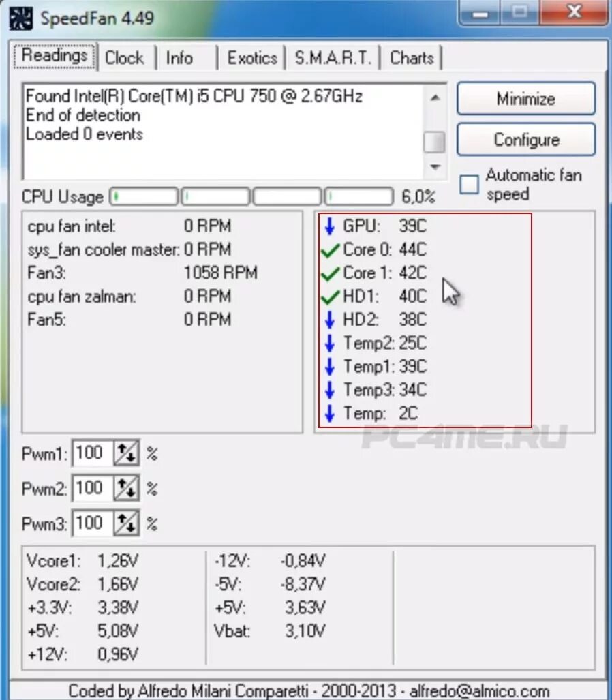Viewport: 612px width, 700px height.
Task: Click the green checkmark beside Core 1
Action: 331,273
